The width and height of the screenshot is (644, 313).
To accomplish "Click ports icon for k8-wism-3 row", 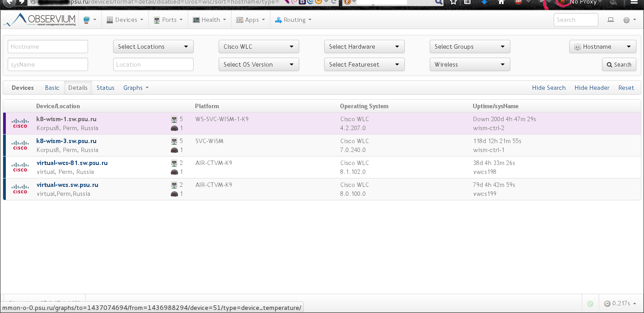I will [x=174, y=141].
